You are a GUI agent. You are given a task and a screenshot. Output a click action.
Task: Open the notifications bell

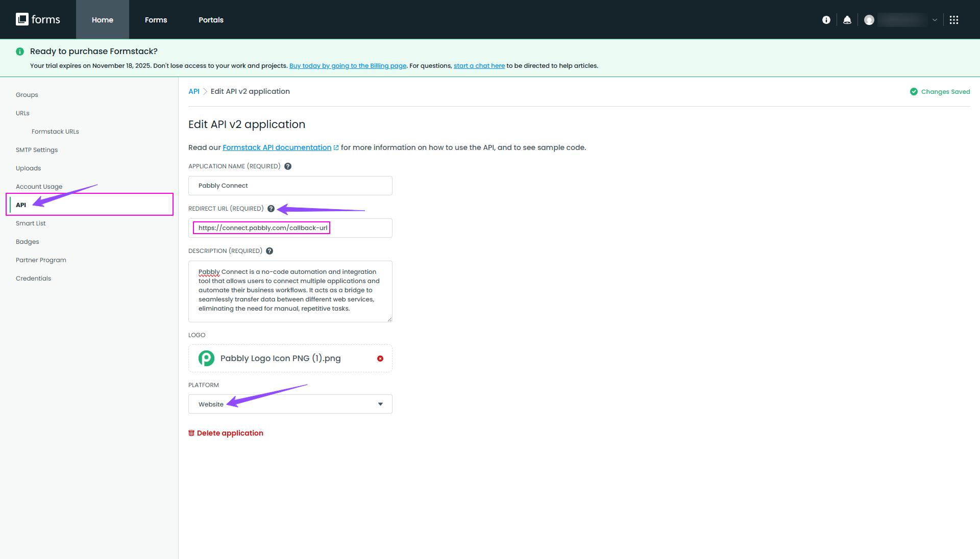tap(847, 20)
